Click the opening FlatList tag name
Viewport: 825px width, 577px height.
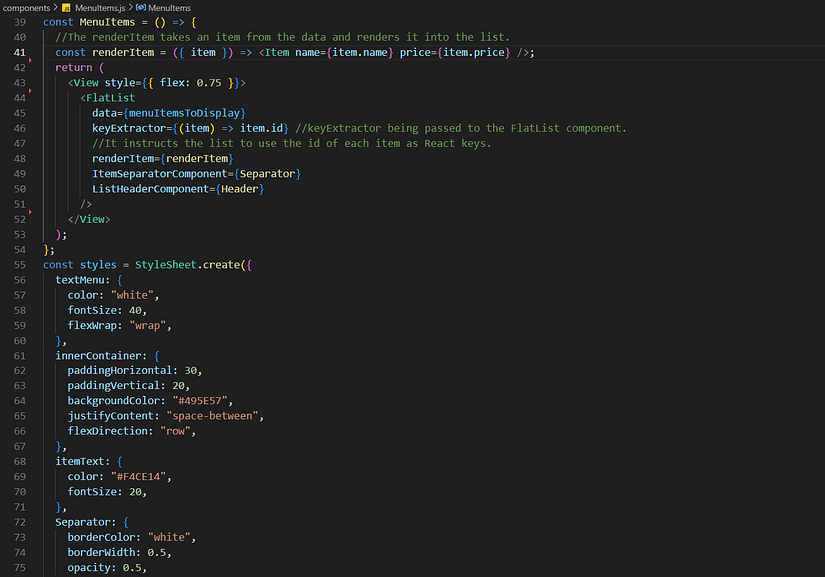110,98
